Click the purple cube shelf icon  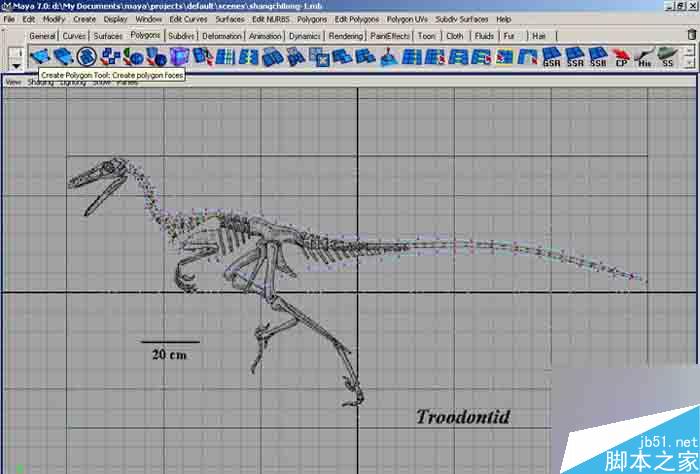[x=179, y=57]
